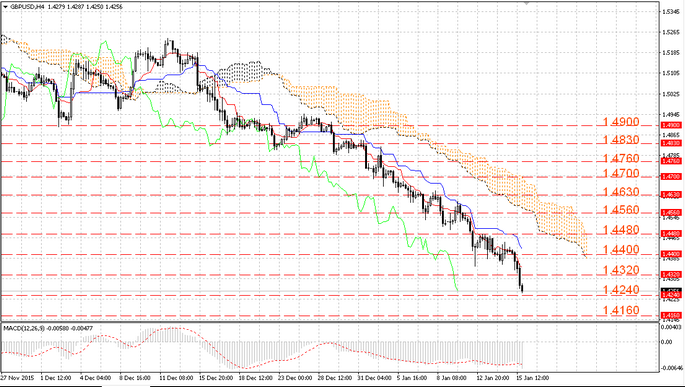This screenshot has height=387, width=685.
Task: Select the orange 1.4900 level label
Action: coord(621,122)
